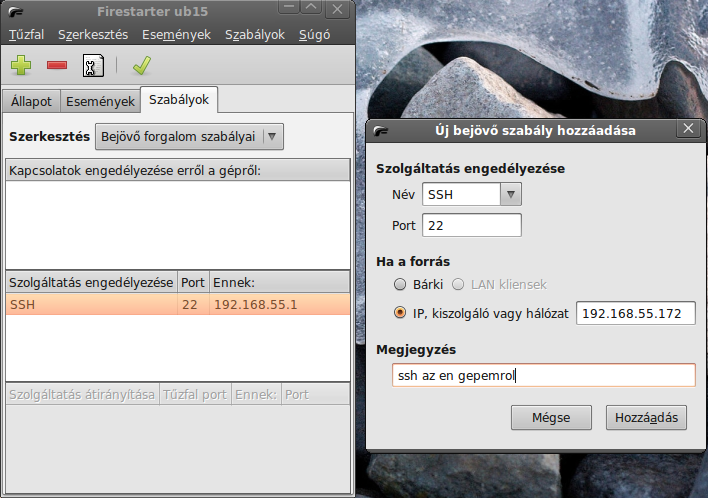The height and width of the screenshot is (498, 708).
Task: Open the Tűzfal menu
Action: (x=26, y=35)
